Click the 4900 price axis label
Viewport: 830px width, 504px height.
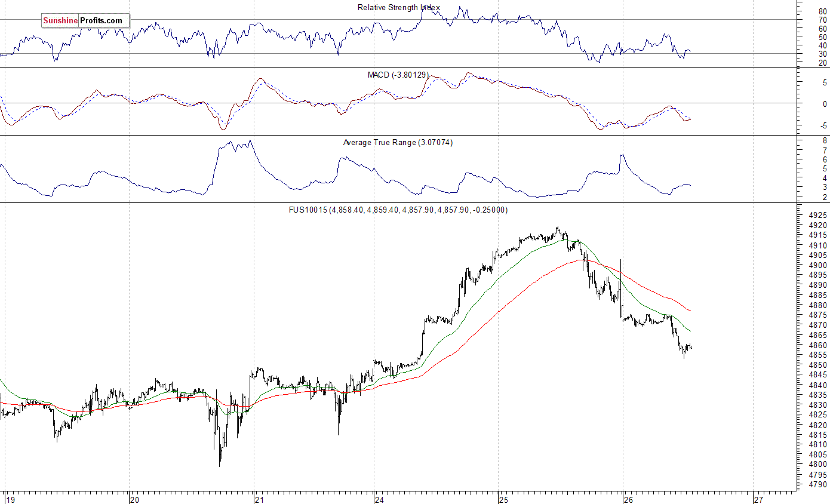pos(817,265)
